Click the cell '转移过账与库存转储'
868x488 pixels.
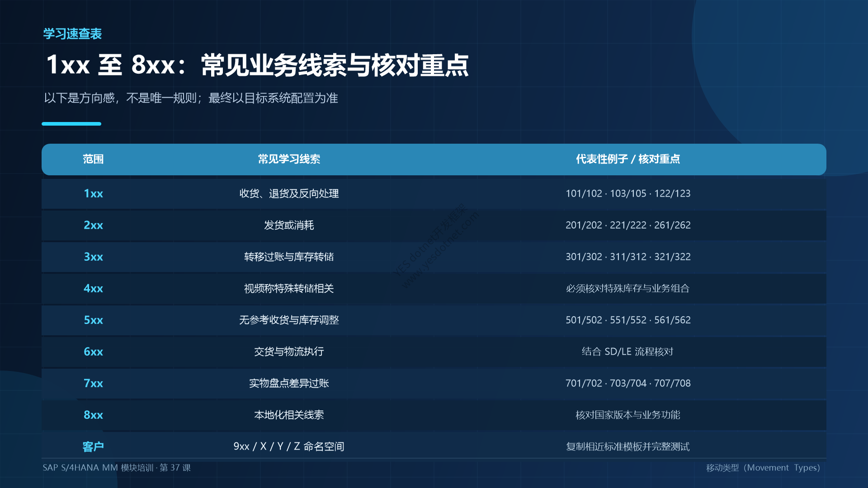289,257
